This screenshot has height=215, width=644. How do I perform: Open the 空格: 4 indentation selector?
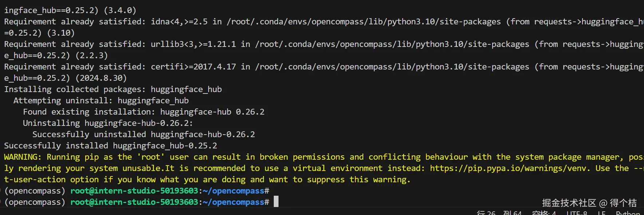(x=544, y=213)
